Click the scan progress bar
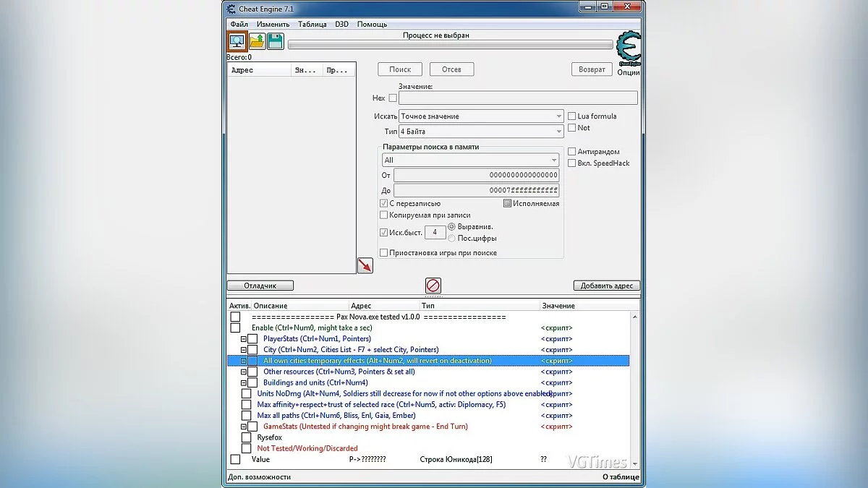Image resolution: width=868 pixels, height=488 pixels. coord(450,45)
